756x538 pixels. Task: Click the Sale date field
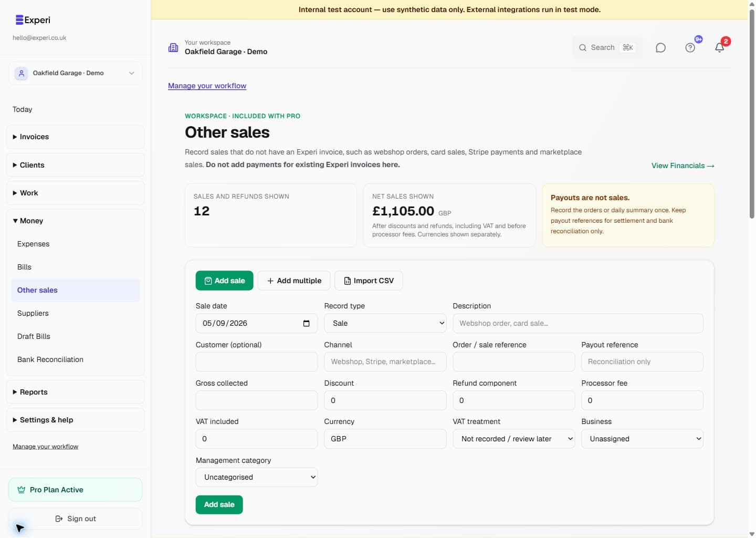(x=257, y=323)
